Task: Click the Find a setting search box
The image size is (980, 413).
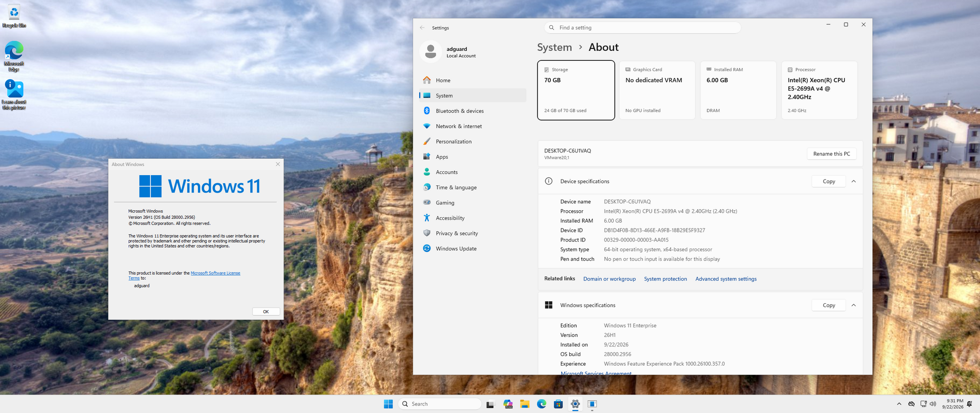Action: pyautogui.click(x=642, y=28)
